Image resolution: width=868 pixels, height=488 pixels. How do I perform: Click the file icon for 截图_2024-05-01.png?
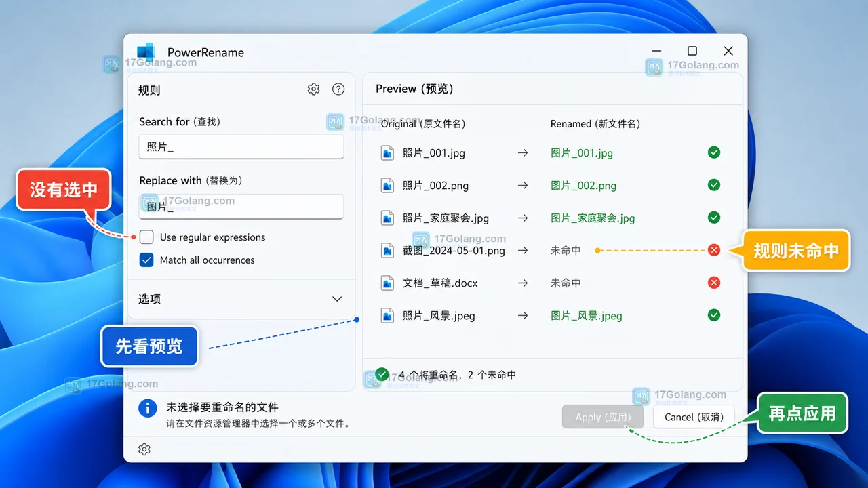[387, 251]
